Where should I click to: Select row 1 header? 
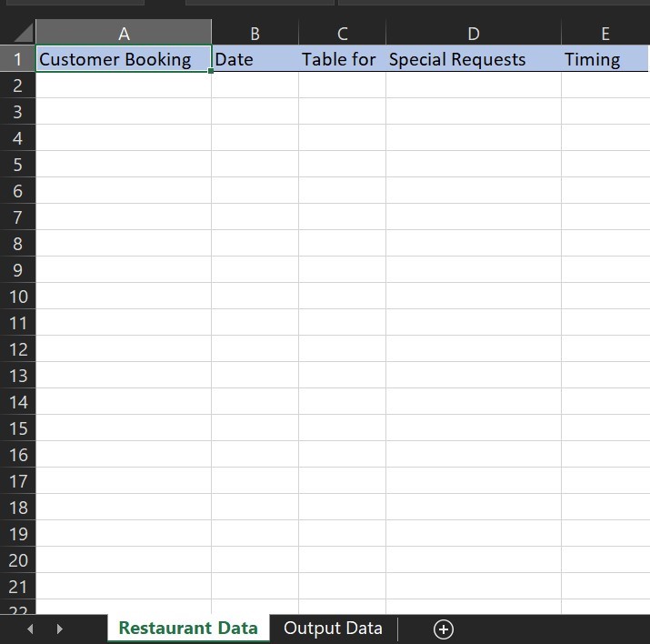pos(17,59)
